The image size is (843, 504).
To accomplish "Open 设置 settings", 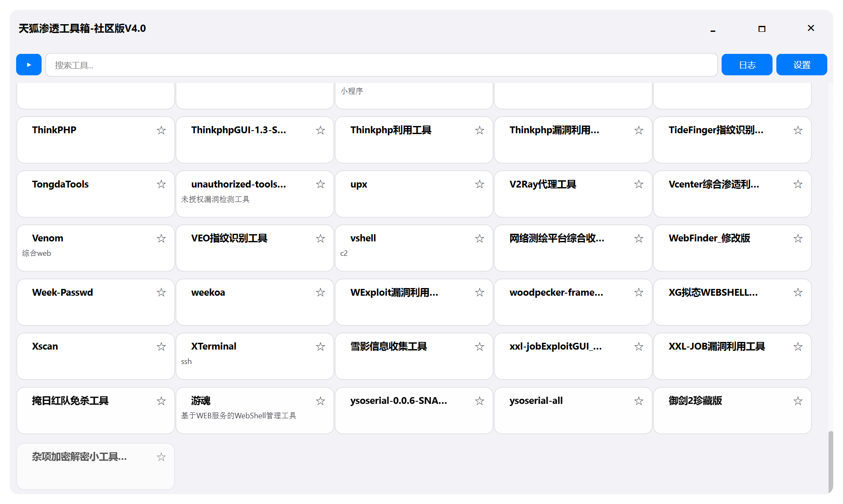I will (x=802, y=64).
